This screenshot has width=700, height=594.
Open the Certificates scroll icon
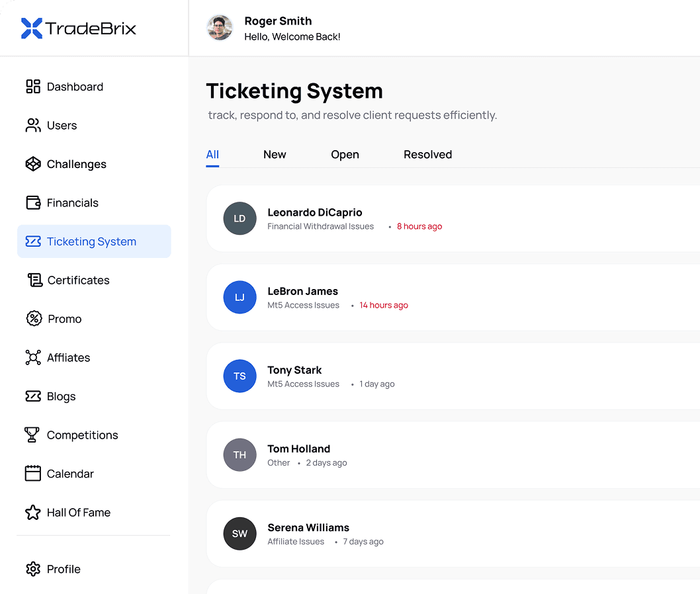coord(34,280)
